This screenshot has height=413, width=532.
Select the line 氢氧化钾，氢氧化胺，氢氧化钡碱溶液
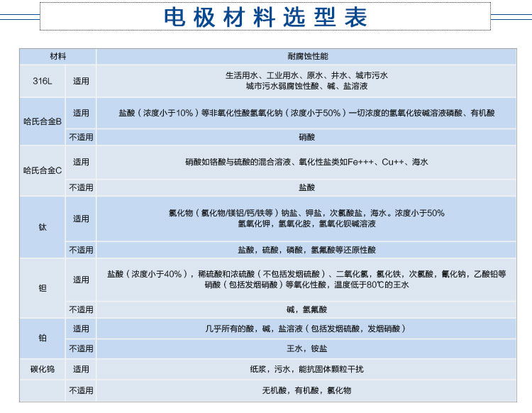point(306,224)
